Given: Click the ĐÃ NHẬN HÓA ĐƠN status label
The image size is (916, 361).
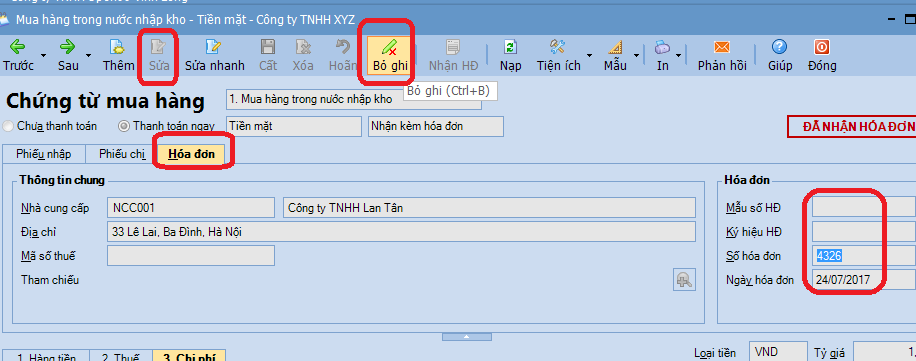Looking at the screenshot, I should point(852,126).
